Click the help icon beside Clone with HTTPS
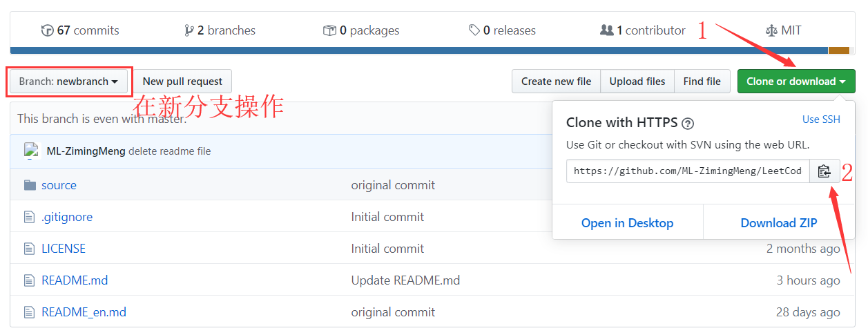Viewport: 868px width, 335px height. [687, 124]
